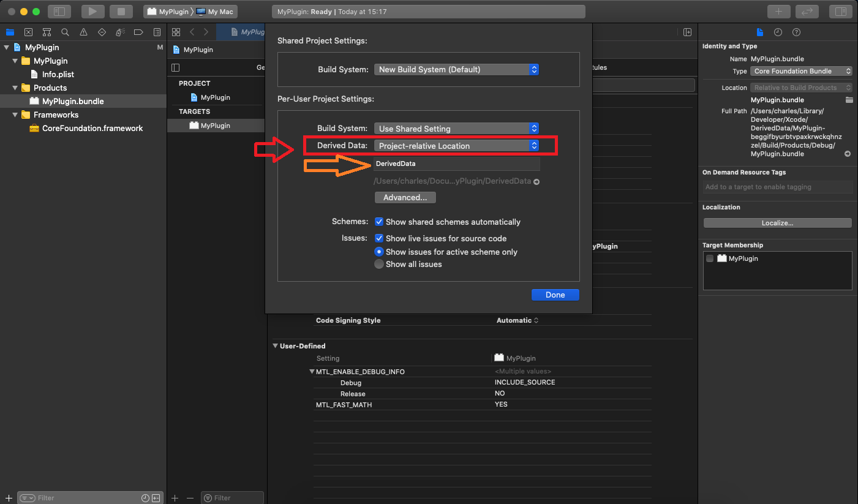The image size is (858, 504).
Task: Add a file with navigator plus button
Action: [x=8, y=498]
